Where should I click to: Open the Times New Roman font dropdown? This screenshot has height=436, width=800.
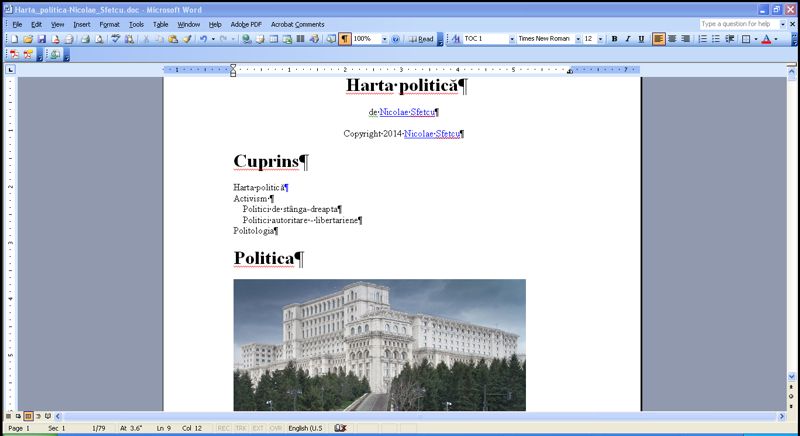[x=578, y=39]
